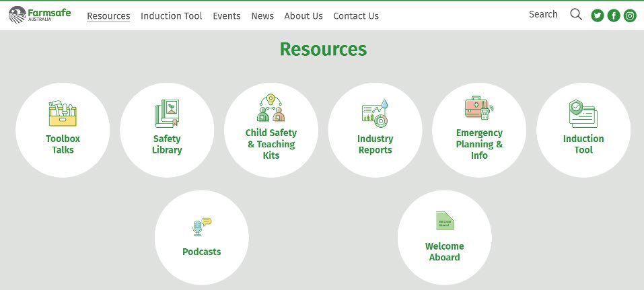Click the first-aid kit Emergency Planning icon
Screen dimensions: 644x290
479,108
